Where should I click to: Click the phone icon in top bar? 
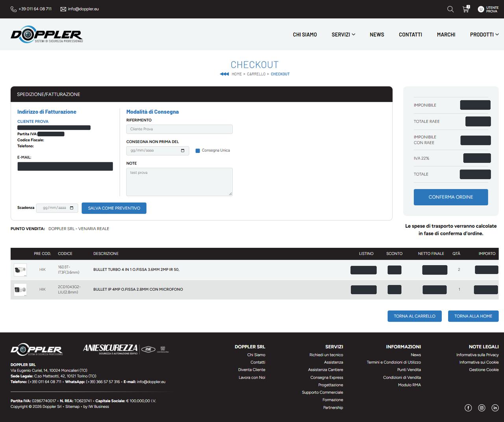click(x=13, y=9)
